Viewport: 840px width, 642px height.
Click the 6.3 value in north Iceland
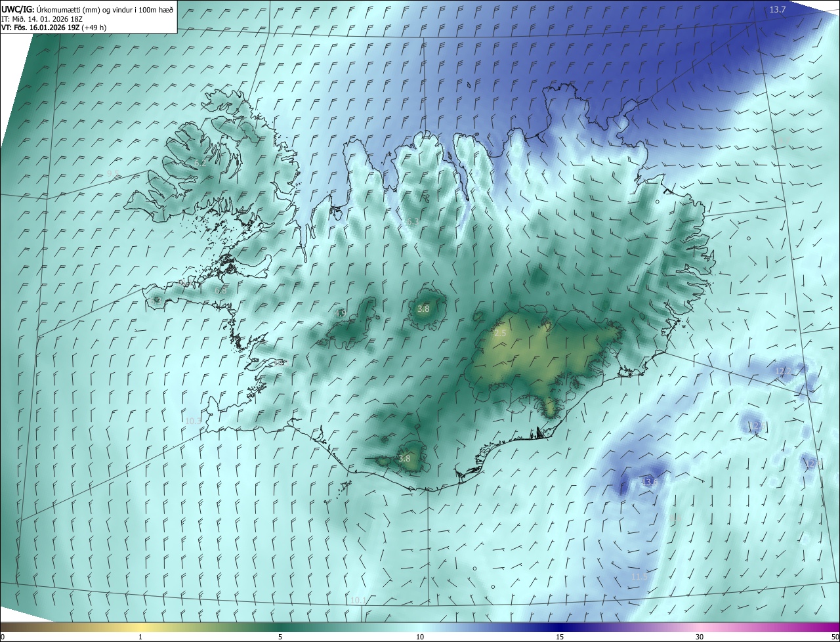coord(411,222)
